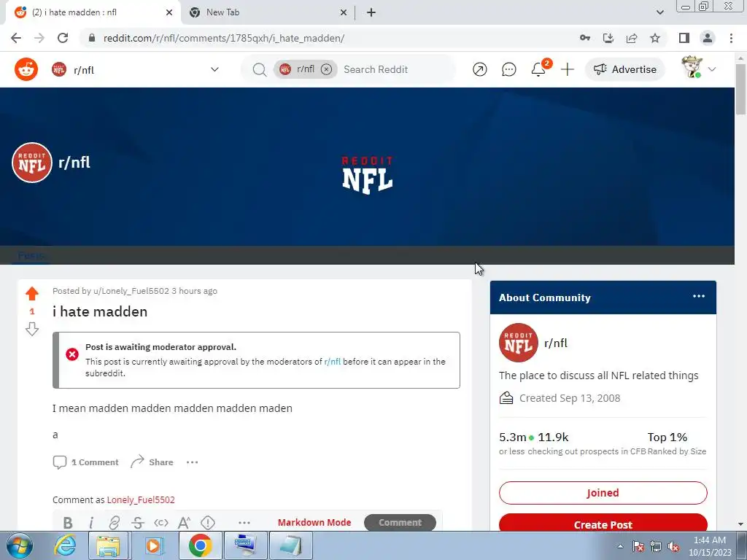The width and height of the screenshot is (747, 560).
Task: Insert a link in comment editor
Action: pos(115,522)
